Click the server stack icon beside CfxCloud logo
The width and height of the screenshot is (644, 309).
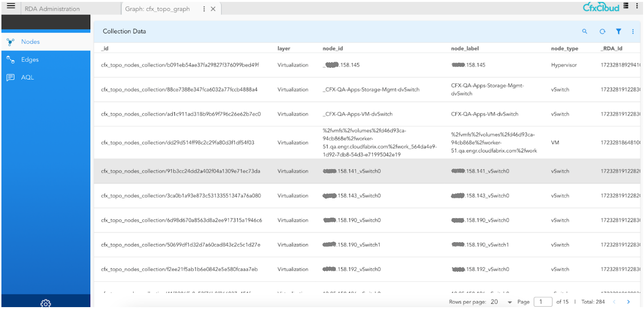[626, 6]
